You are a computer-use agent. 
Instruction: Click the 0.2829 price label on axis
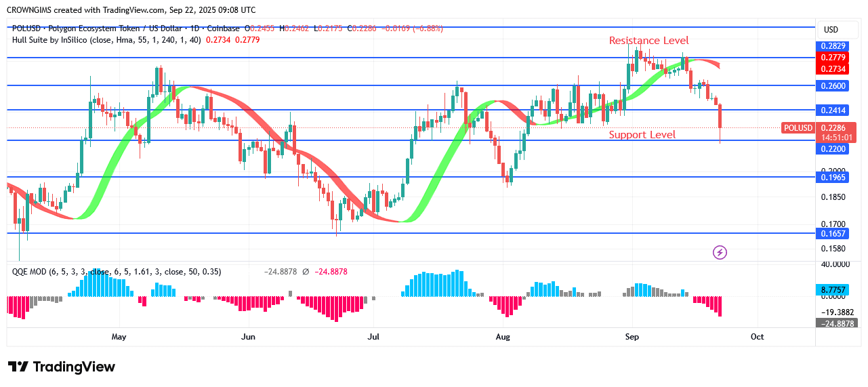833,46
